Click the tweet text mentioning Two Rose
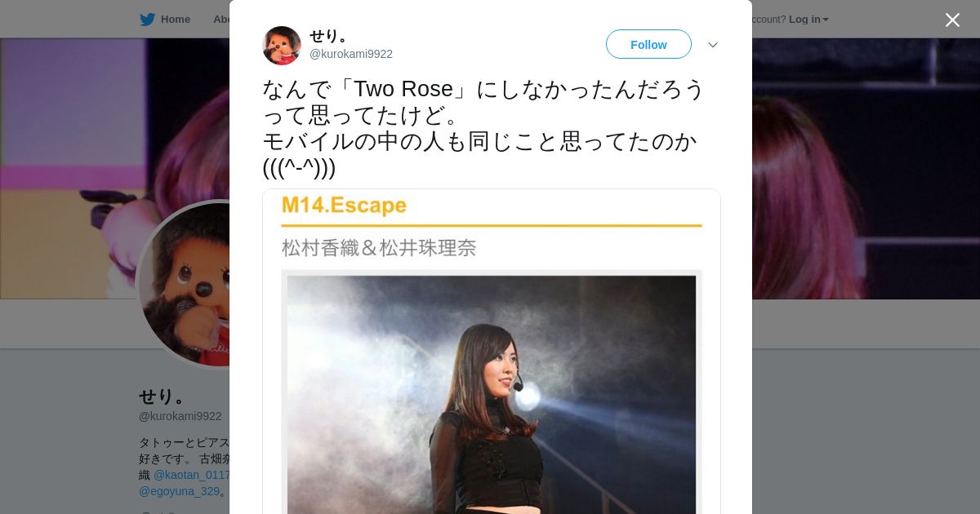980x514 pixels. pos(483,128)
